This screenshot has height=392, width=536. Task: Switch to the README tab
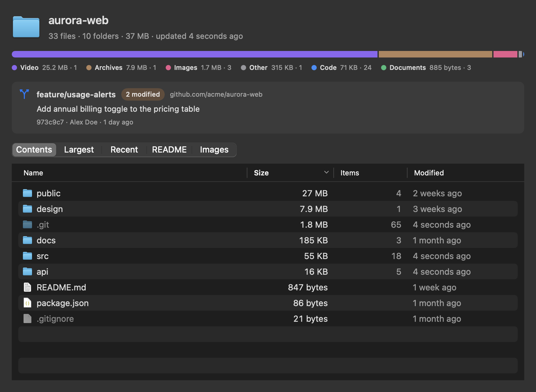coord(169,150)
